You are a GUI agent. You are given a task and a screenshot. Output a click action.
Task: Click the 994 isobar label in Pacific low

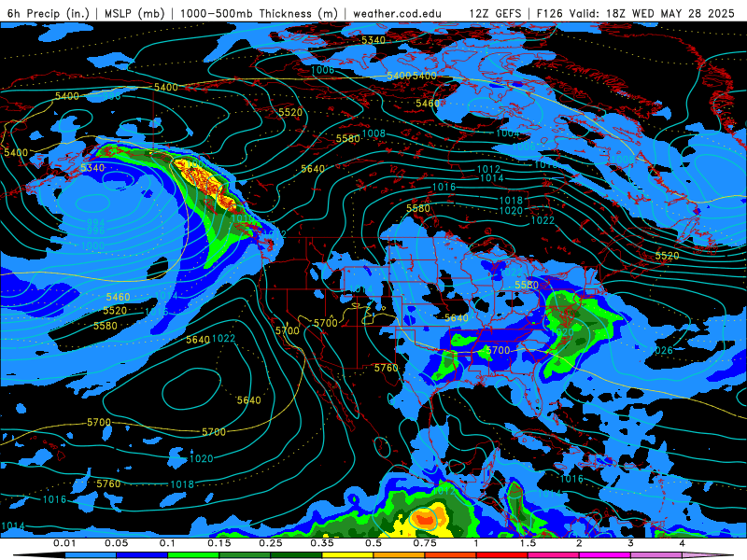click(x=96, y=222)
